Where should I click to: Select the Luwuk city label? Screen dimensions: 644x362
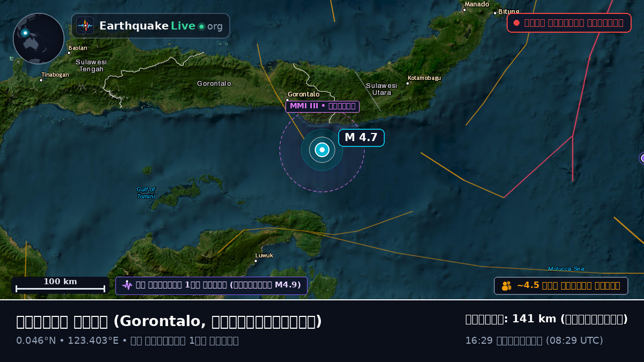pyautogui.click(x=264, y=255)
